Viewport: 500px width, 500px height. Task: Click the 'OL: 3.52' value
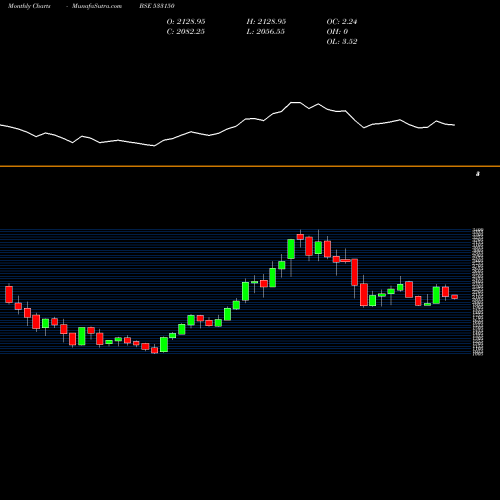coord(342,41)
